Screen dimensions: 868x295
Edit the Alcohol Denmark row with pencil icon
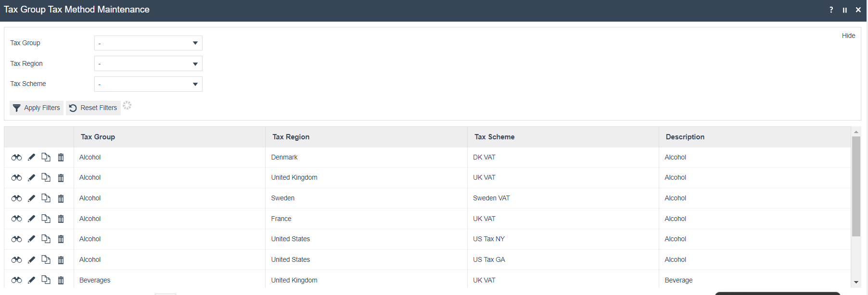(31, 157)
